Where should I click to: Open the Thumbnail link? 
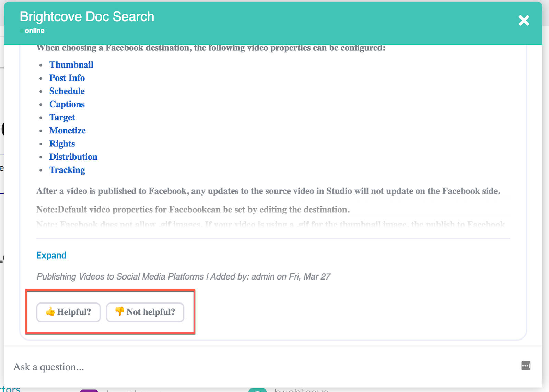click(71, 65)
